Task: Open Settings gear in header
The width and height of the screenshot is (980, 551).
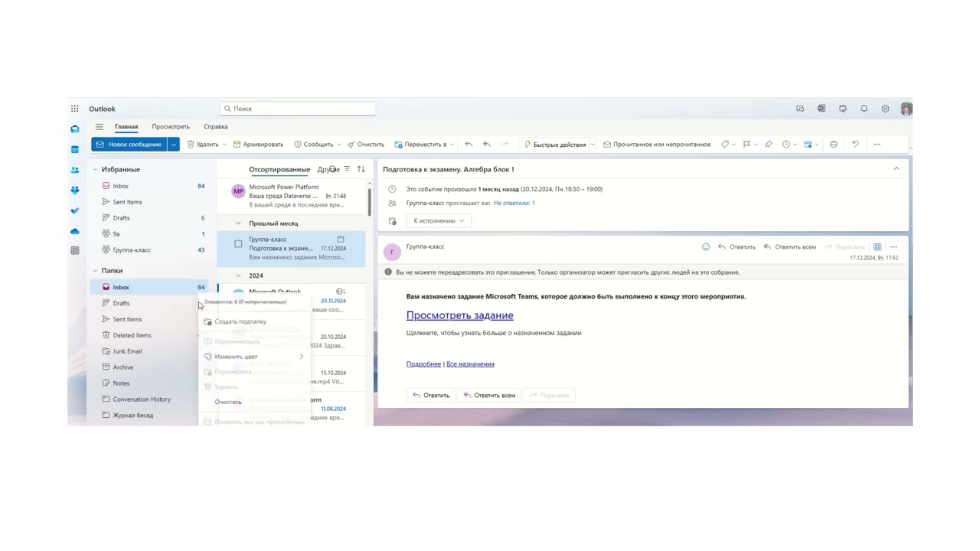Action: tap(885, 109)
